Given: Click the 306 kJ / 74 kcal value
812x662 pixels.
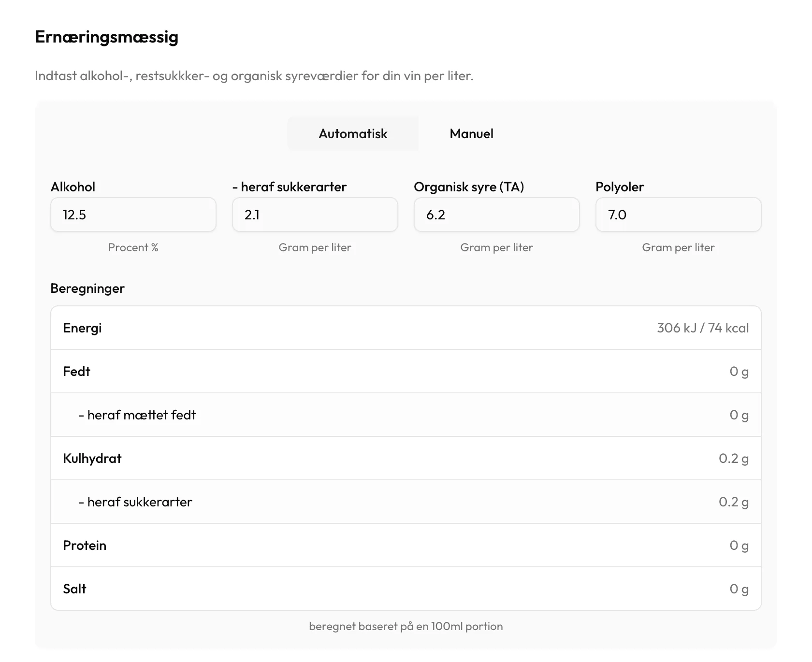Looking at the screenshot, I should click(x=703, y=328).
